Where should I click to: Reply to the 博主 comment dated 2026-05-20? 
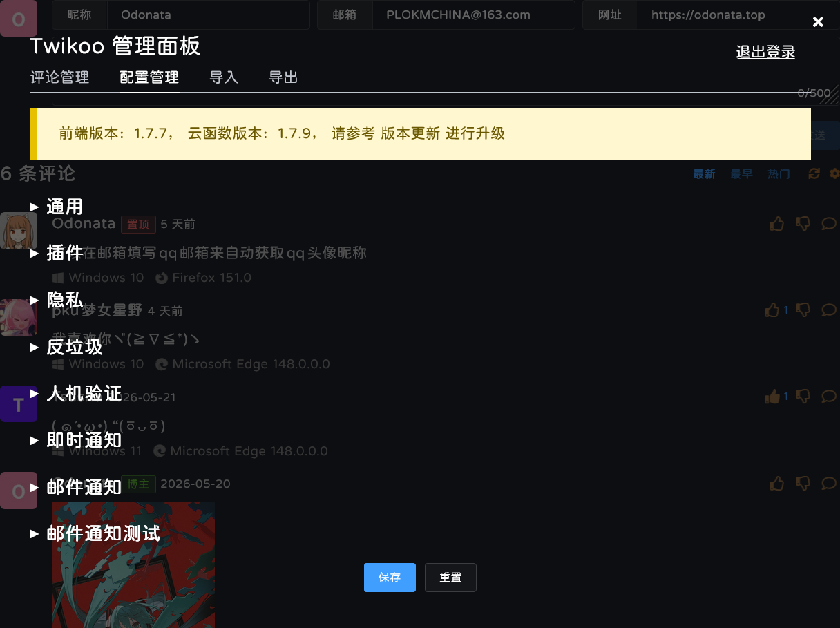[829, 483]
